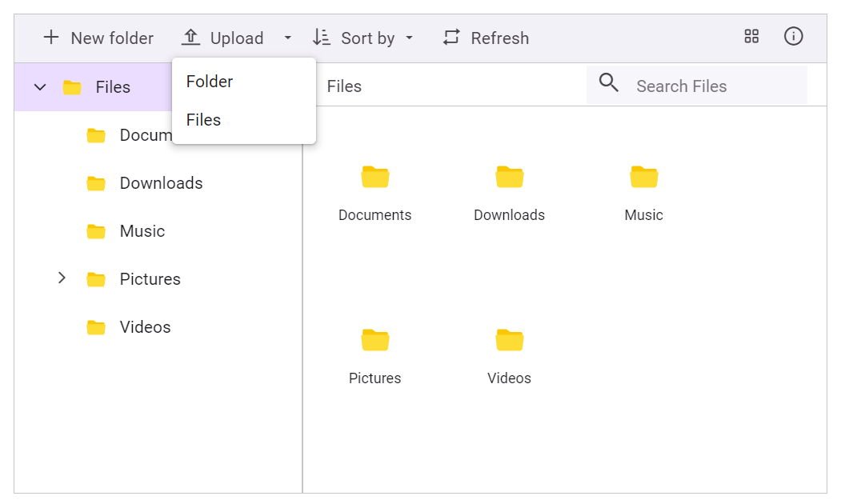
Task: Collapse the Files root tree node
Action: point(39,87)
